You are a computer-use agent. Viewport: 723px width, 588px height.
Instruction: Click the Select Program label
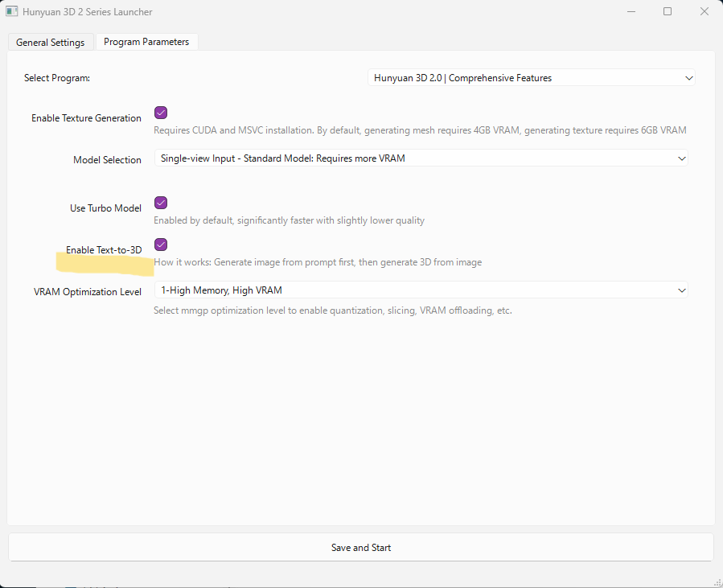57,78
